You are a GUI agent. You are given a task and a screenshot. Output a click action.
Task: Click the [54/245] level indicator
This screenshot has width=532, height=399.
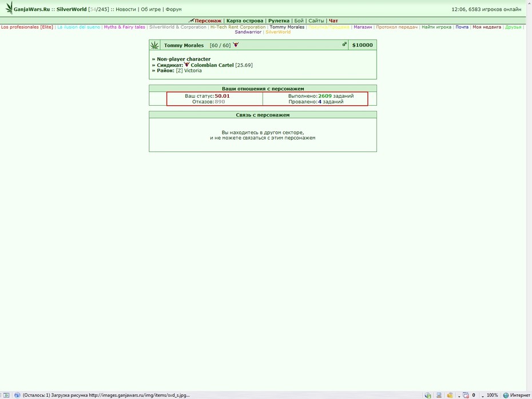99,10
